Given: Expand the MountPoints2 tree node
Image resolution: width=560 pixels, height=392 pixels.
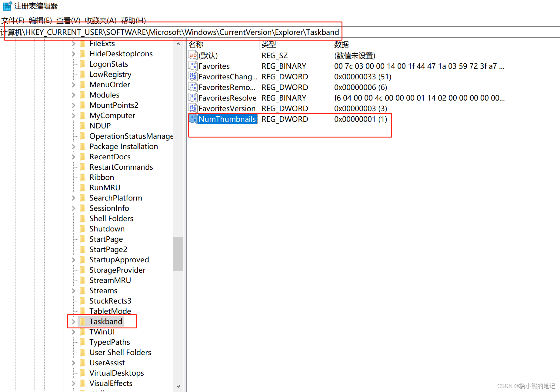Looking at the screenshot, I should click(73, 105).
